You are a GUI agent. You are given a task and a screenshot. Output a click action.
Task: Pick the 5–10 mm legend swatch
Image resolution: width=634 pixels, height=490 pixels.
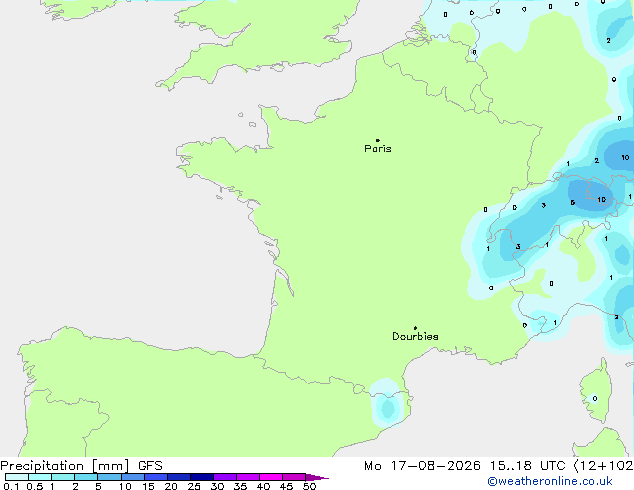tap(109, 477)
